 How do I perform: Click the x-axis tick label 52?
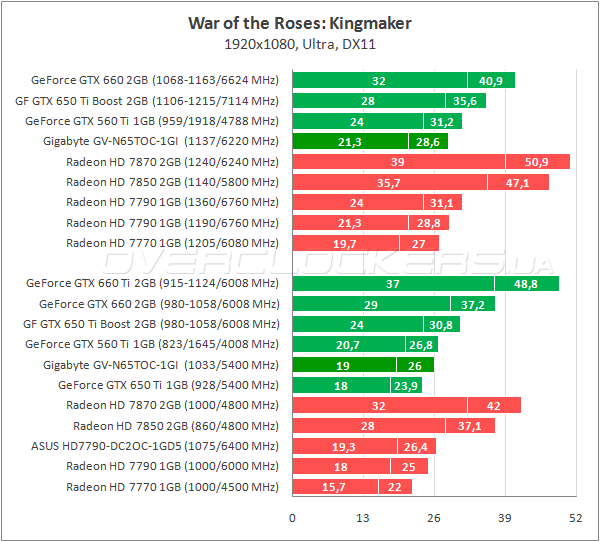pos(575,518)
